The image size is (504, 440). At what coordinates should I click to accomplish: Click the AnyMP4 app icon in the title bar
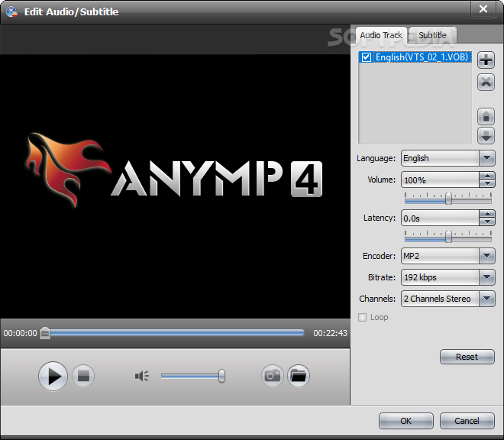11,11
